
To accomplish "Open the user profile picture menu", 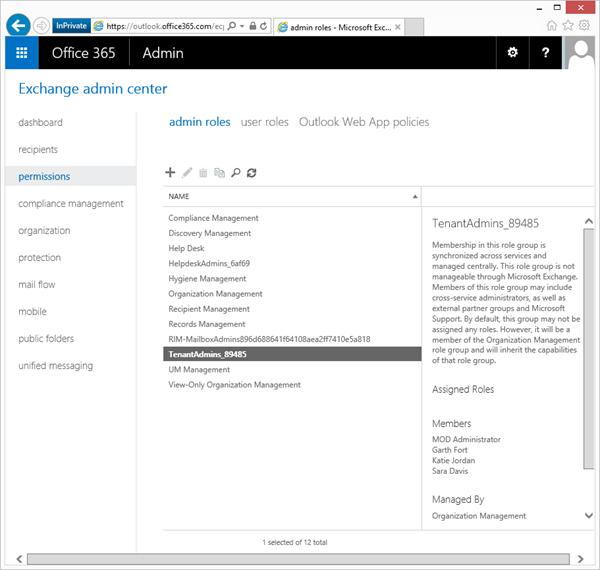I will (x=581, y=53).
